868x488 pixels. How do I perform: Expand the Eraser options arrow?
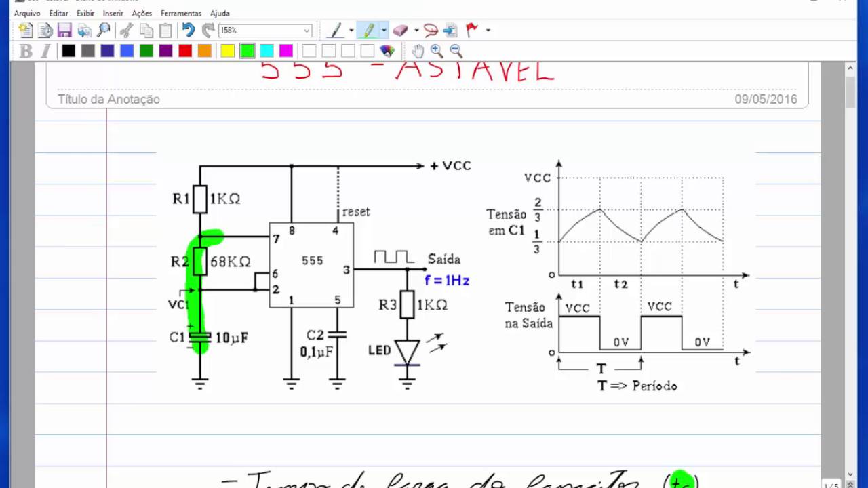pyautogui.click(x=416, y=30)
